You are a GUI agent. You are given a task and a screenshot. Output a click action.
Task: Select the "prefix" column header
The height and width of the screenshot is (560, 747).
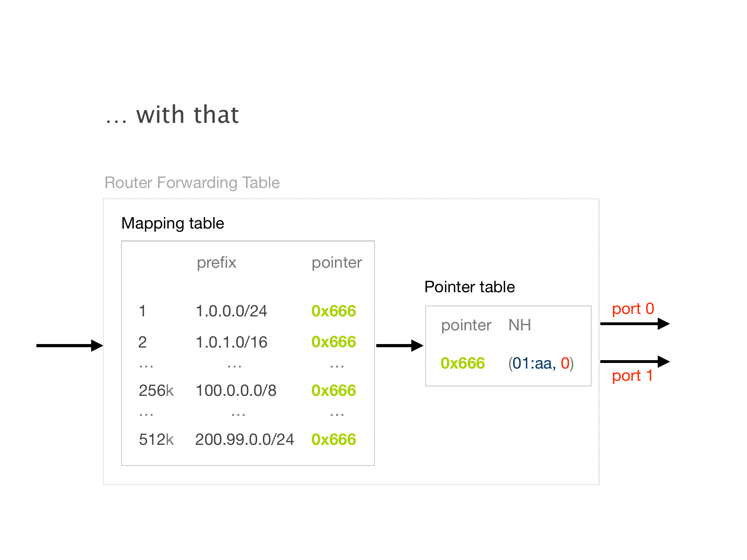coord(216,262)
